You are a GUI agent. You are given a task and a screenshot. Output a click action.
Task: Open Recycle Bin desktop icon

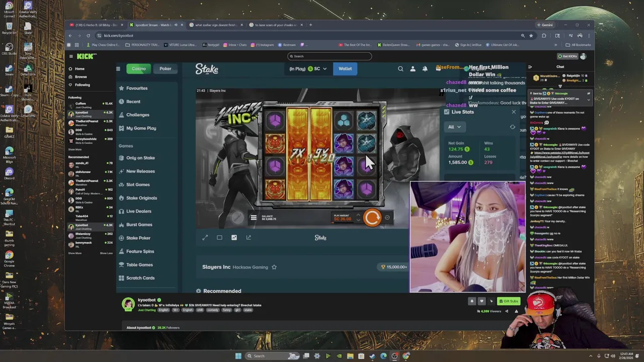pyautogui.click(x=9, y=28)
